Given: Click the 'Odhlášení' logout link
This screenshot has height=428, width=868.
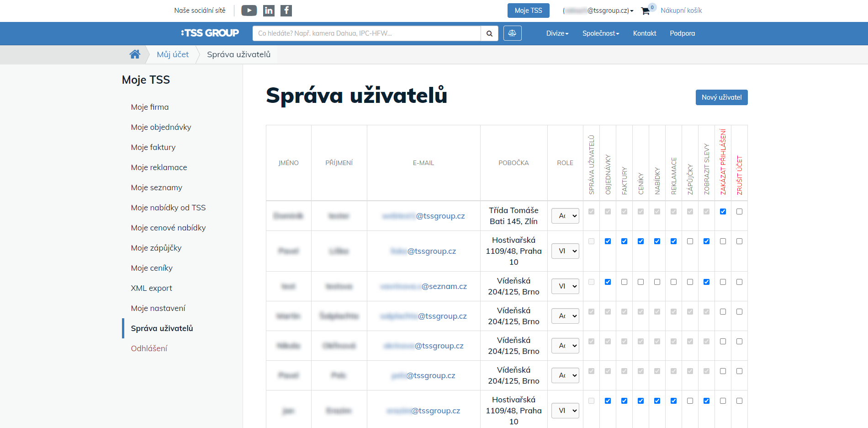Looking at the screenshot, I should coord(149,348).
